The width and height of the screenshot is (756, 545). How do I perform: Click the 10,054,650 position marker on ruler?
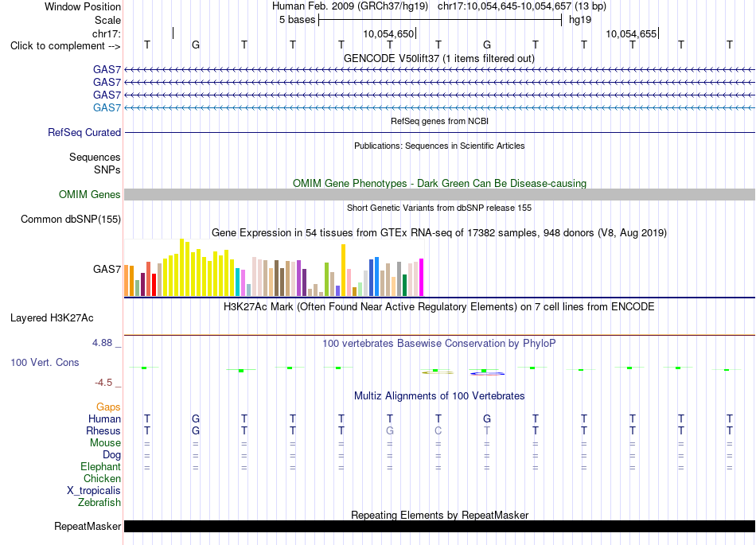[389, 34]
